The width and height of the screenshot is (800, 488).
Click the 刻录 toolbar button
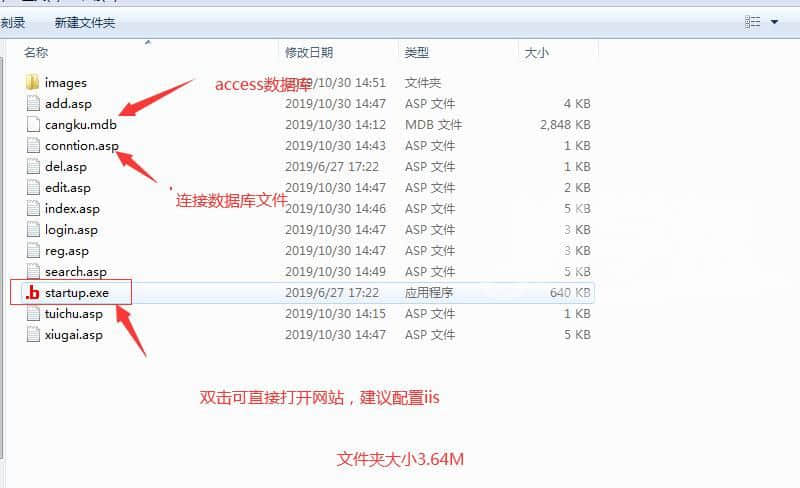[x=12, y=22]
